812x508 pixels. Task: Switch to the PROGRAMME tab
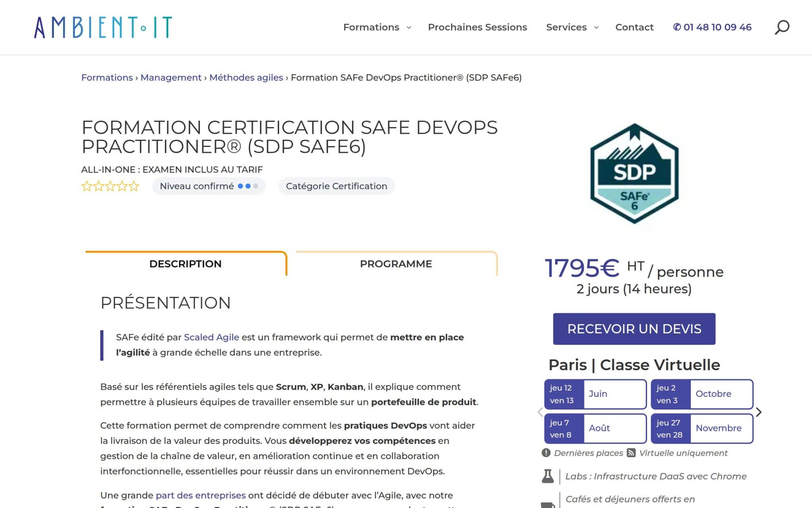pos(396,264)
